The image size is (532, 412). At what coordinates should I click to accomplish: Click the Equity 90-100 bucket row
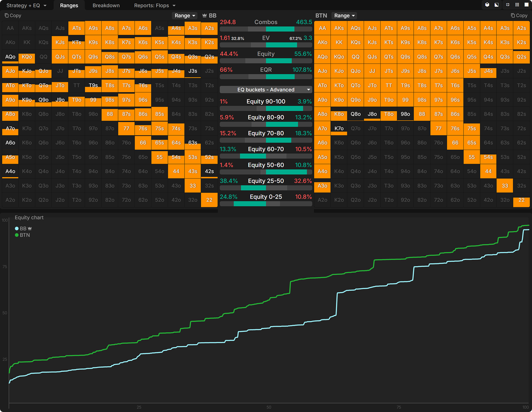[266, 104]
